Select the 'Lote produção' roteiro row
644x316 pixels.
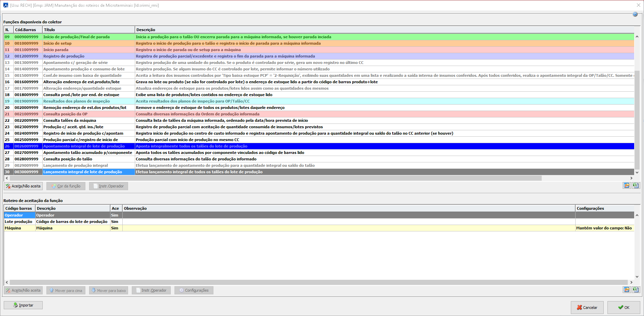point(319,222)
